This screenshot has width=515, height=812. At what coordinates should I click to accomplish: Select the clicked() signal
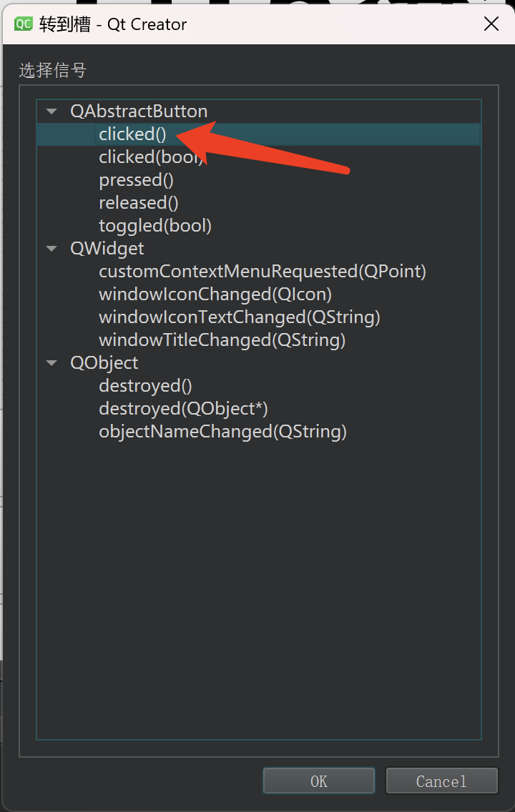132,134
